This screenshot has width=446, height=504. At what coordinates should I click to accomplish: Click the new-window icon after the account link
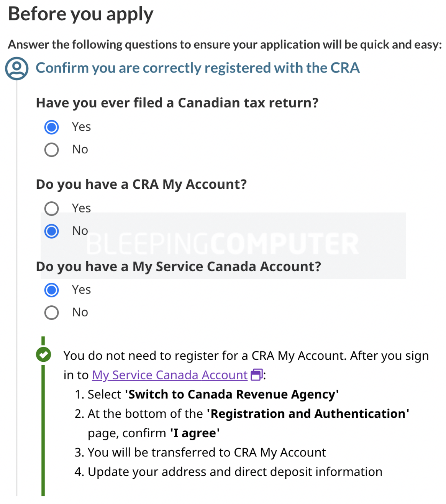click(257, 375)
